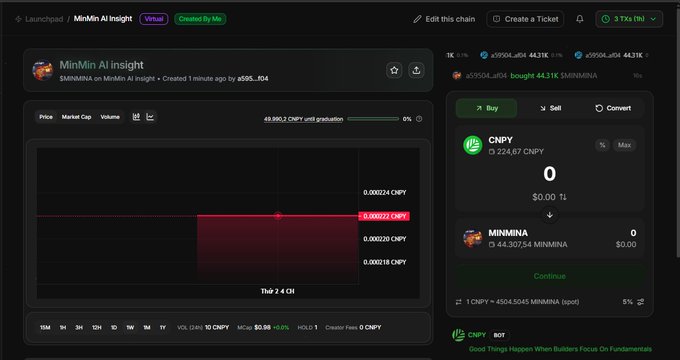This screenshot has width=680, height=360.
Task: Click the share/upload icon button
Action: tap(416, 70)
